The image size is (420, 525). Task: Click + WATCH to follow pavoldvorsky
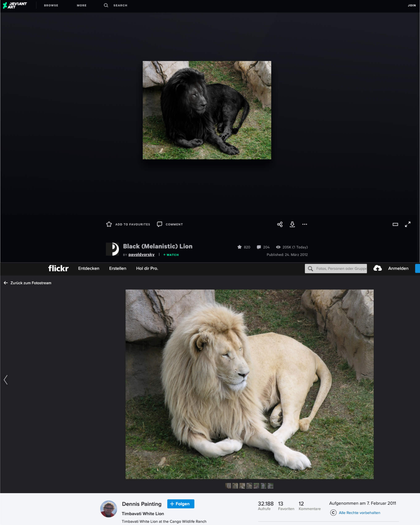[x=171, y=255]
